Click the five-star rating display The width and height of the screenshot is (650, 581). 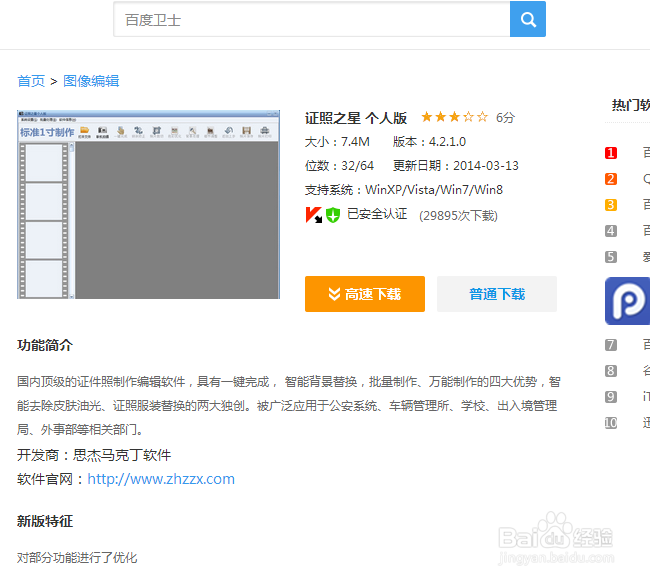454,117
